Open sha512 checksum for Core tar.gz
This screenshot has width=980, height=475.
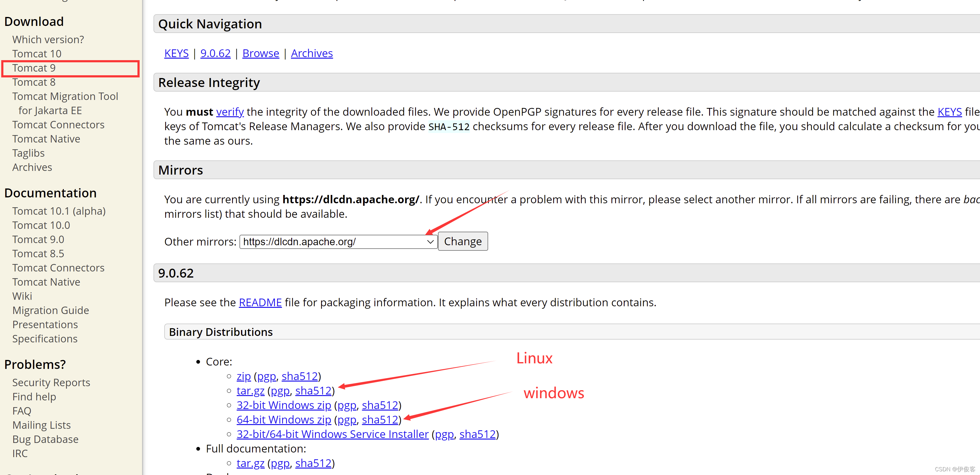(x=313, y=391)
